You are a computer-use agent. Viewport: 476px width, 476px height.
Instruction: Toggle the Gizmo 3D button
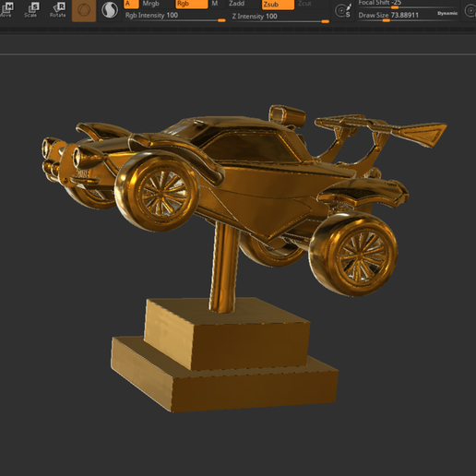pos(84,10)
